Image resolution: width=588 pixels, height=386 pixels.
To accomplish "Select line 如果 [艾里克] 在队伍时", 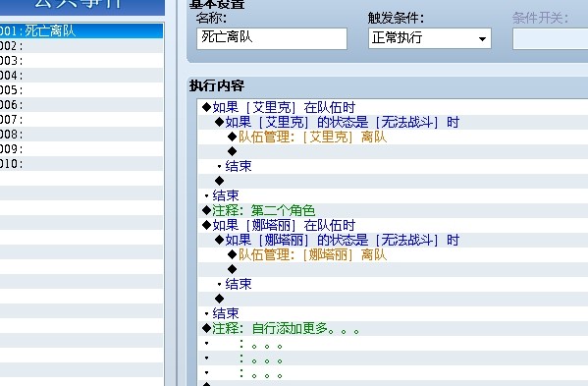I will click(393, 108).
